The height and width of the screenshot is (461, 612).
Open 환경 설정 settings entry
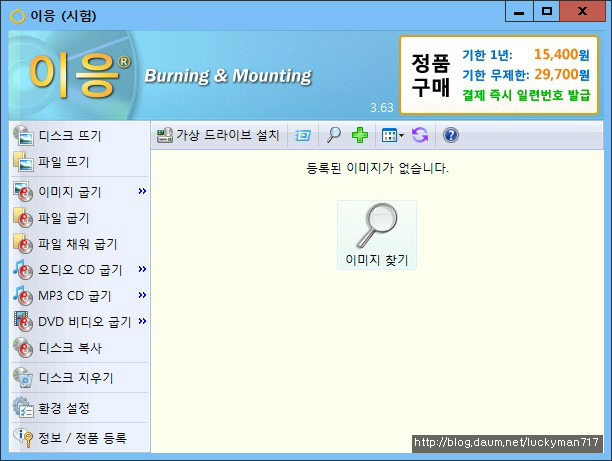click(79, 408)
